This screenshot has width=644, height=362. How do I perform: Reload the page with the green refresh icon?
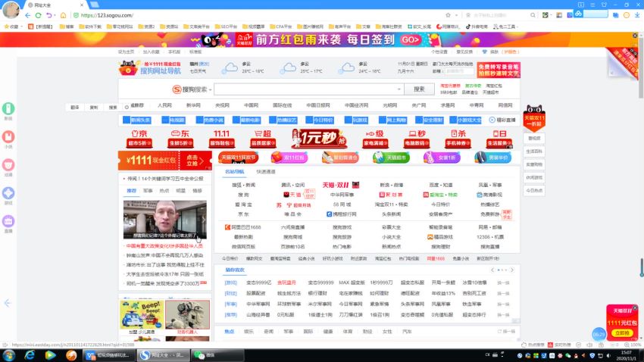[x=38, y=15]
